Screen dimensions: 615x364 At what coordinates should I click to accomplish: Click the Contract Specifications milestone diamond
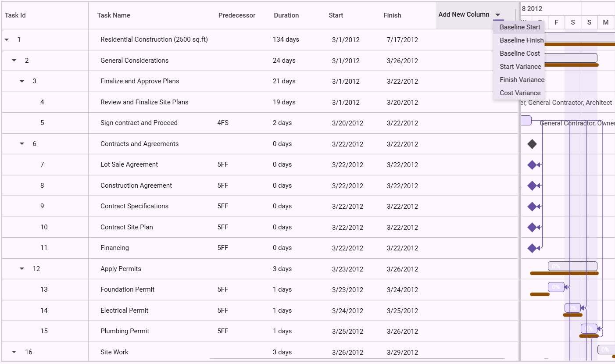pos(532,207)
